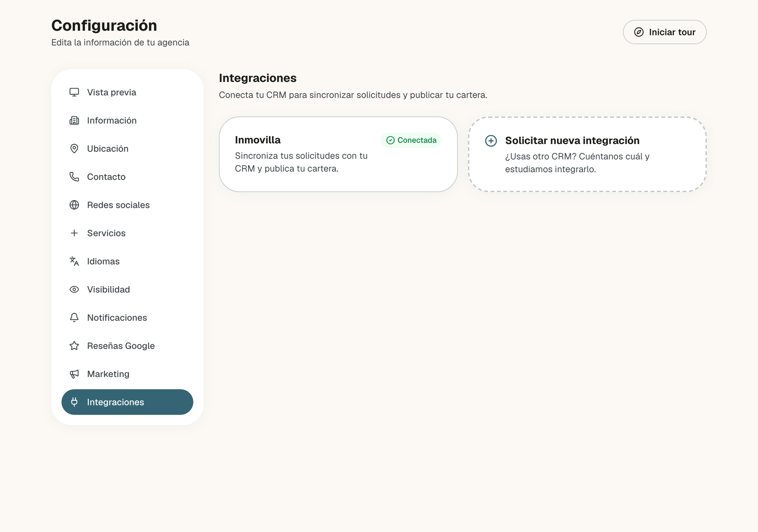The height and width of the screenshot is (532, 758).
Task: Click 'Sincroniza tus solicitudes' description text
Action: pos(301,162)
